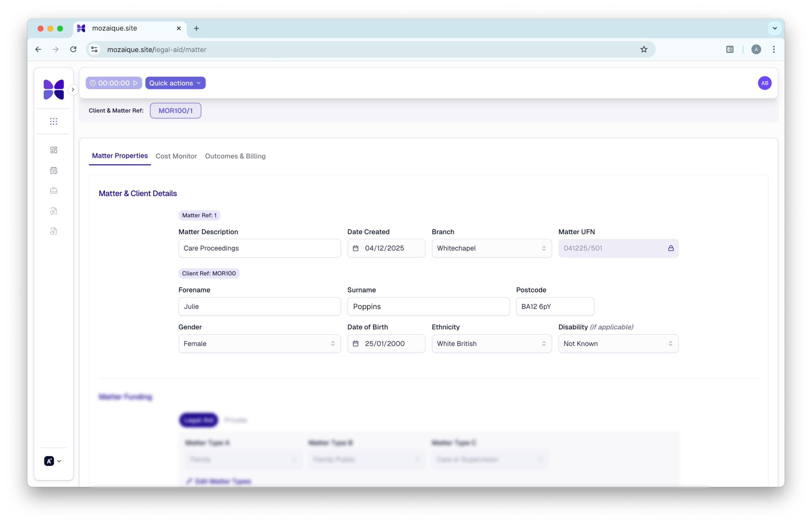Click the Surname field containing Poppins
The image size is (812, 523).
pos(428,307)
